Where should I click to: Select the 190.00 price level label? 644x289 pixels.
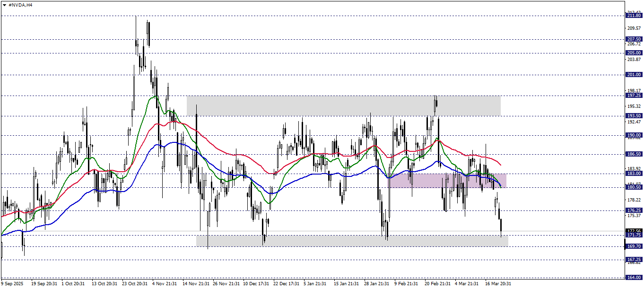pyautogui.click(x=634, y=135)
